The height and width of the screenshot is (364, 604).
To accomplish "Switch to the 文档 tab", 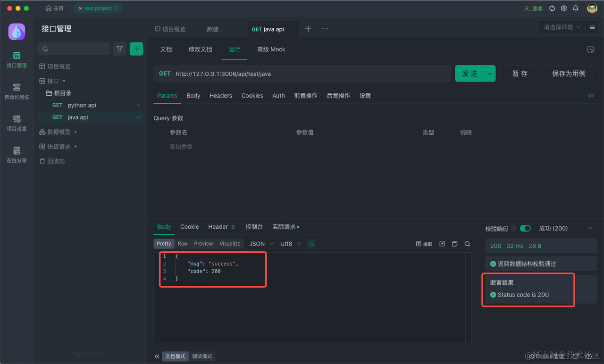I will coord(166,50).
